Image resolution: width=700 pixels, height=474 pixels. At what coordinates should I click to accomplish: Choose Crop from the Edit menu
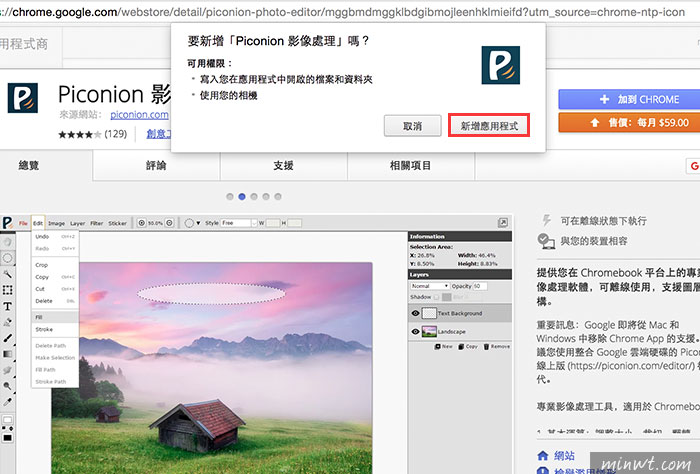coord(55,265)
